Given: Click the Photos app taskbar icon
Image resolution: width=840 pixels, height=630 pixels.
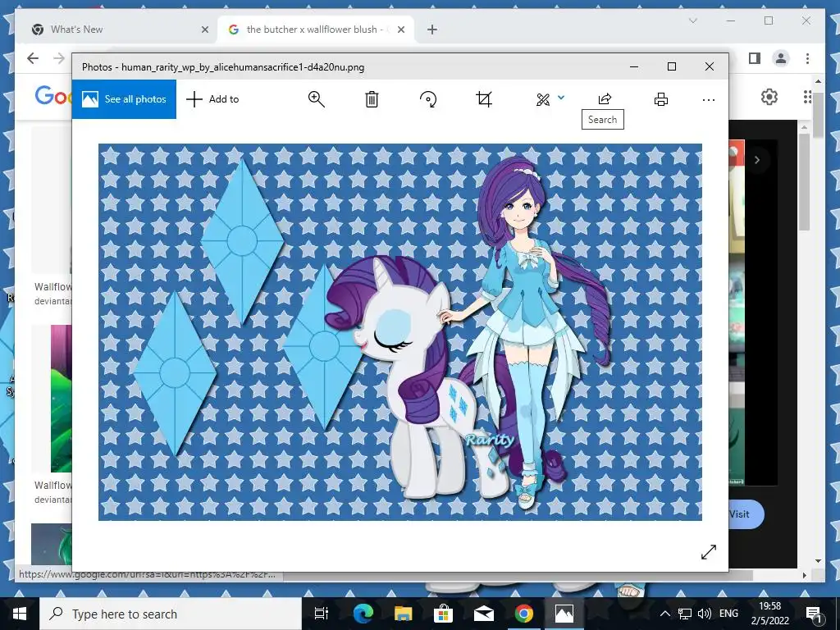Looking at the screenshot, I should [x=564, y=614].
